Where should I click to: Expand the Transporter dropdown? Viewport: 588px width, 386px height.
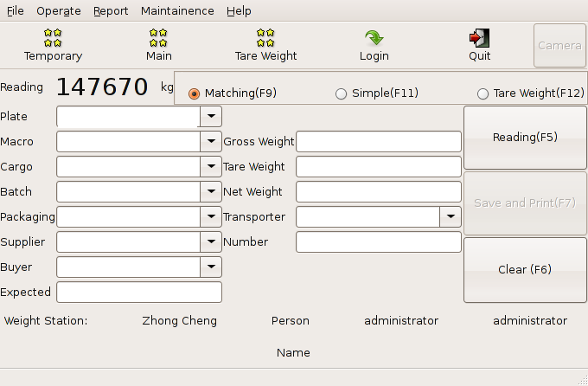pos(451,217)
